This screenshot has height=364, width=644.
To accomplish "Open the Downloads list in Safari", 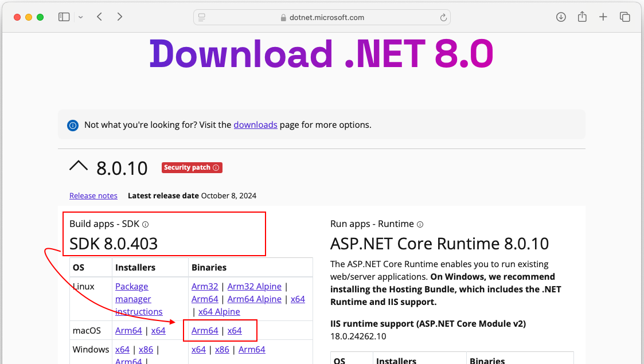I will 561,17.
